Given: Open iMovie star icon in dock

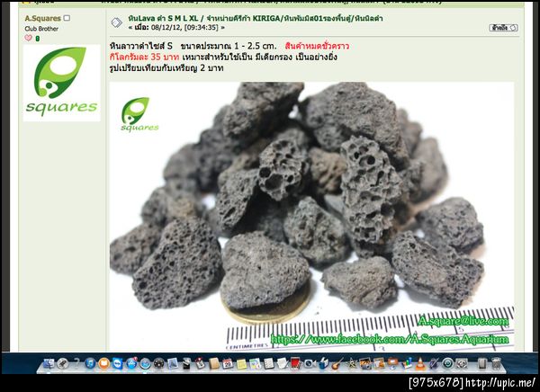Looking at the screenshot, I should coord(352,363).
